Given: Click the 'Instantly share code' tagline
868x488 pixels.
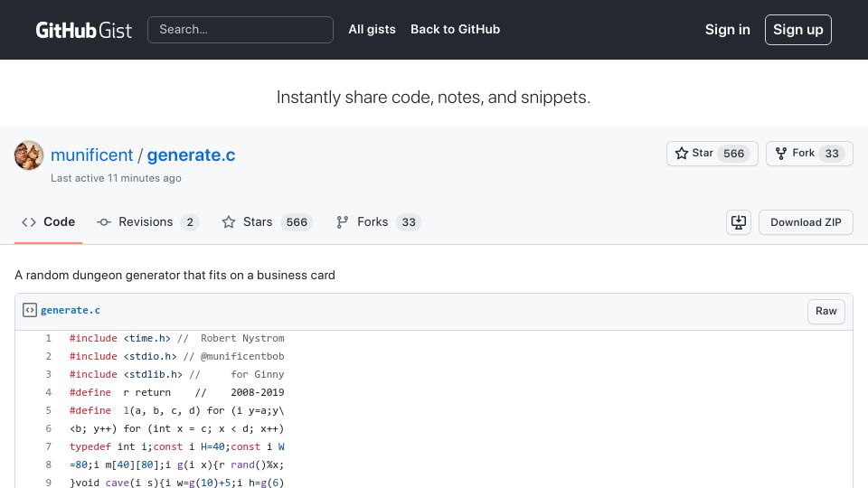Looking at the screenshot, I should 433,98.
